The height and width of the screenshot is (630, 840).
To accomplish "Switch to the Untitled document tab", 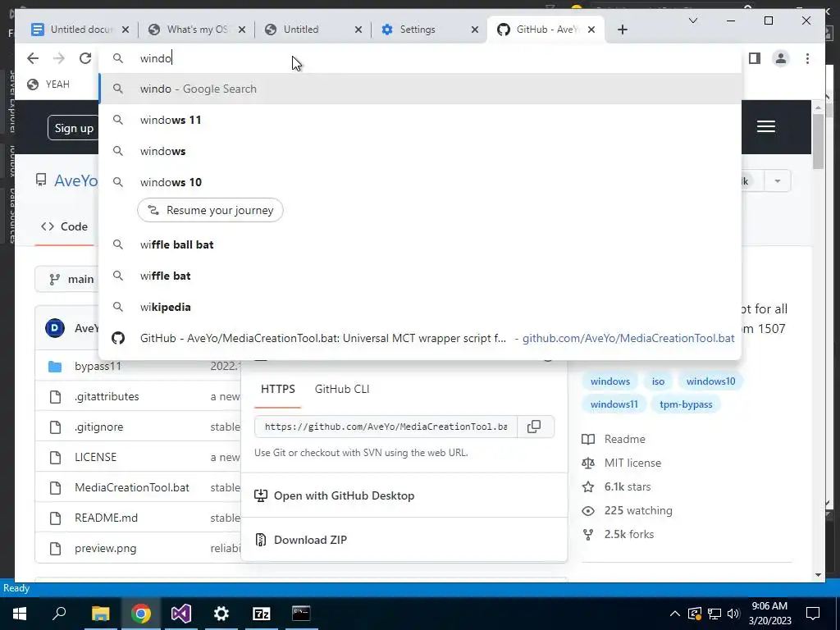I will point(80,30).
